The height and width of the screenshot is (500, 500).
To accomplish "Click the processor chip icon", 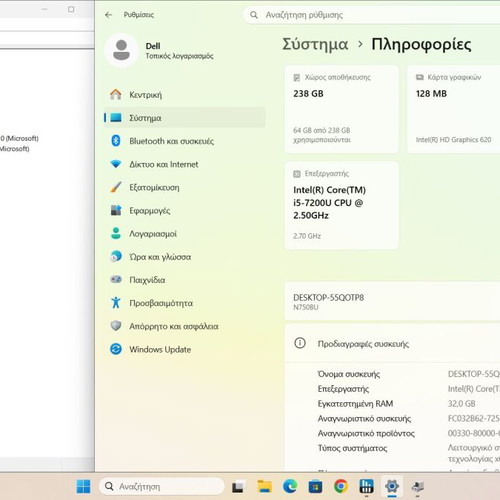I will [297, 174].
